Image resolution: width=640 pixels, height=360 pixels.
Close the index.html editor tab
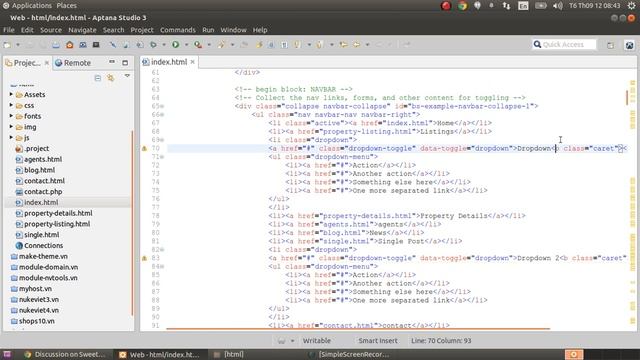tap(192, 62)
